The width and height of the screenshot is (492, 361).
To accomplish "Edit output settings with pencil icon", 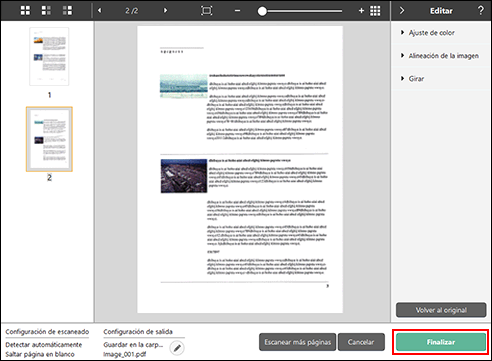I will [x=177, y=348].
